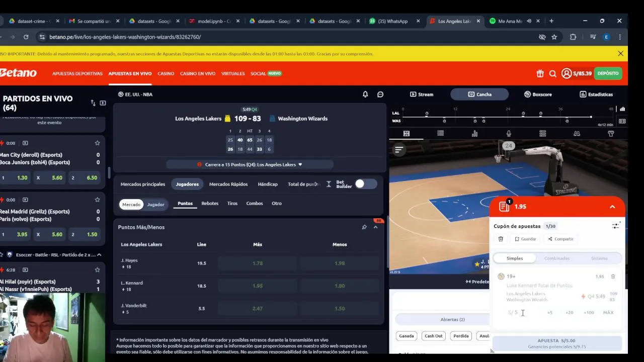Image resolution: width=644 pixels, height=362 pixels.
Task: Open the chat bubble icon
Action: [x=380, y=94]
